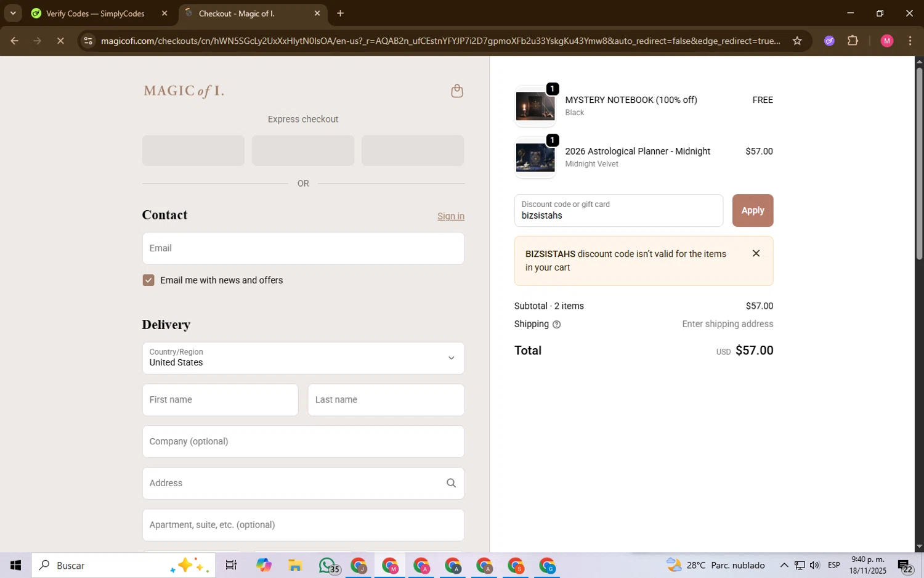Click the ESP language indicator
The image size is (924, 578).
[x=834, y=565]
